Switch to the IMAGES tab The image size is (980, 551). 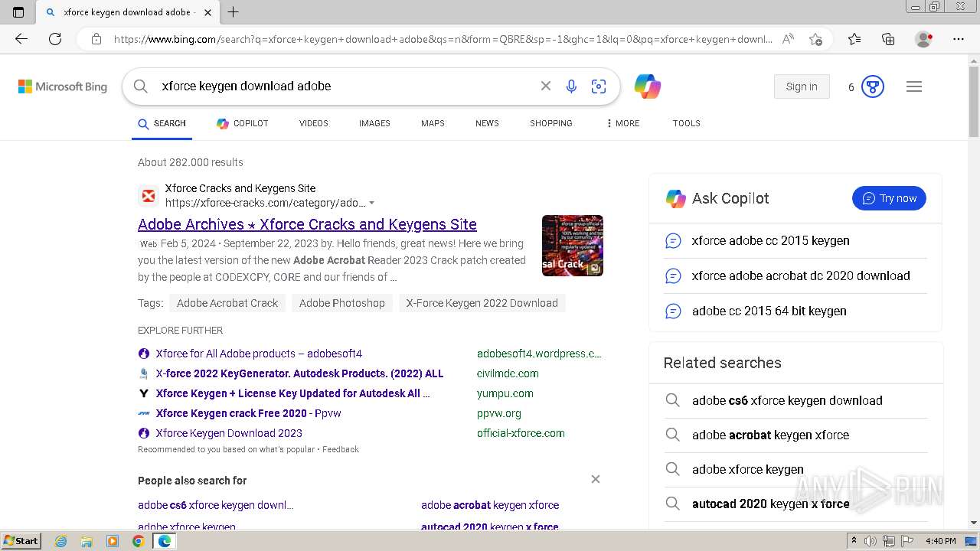point(374,123)
